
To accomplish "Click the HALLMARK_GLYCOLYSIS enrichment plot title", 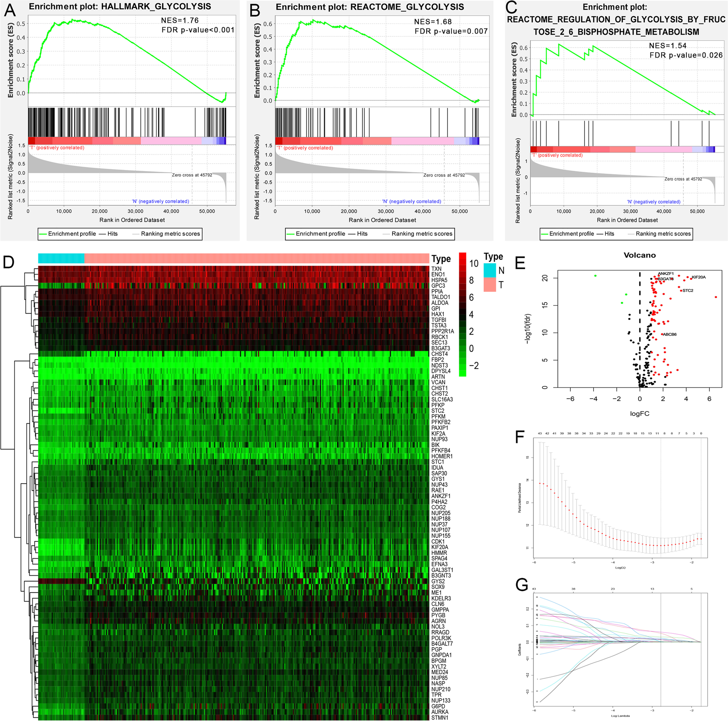I will [x=120, y=7].
